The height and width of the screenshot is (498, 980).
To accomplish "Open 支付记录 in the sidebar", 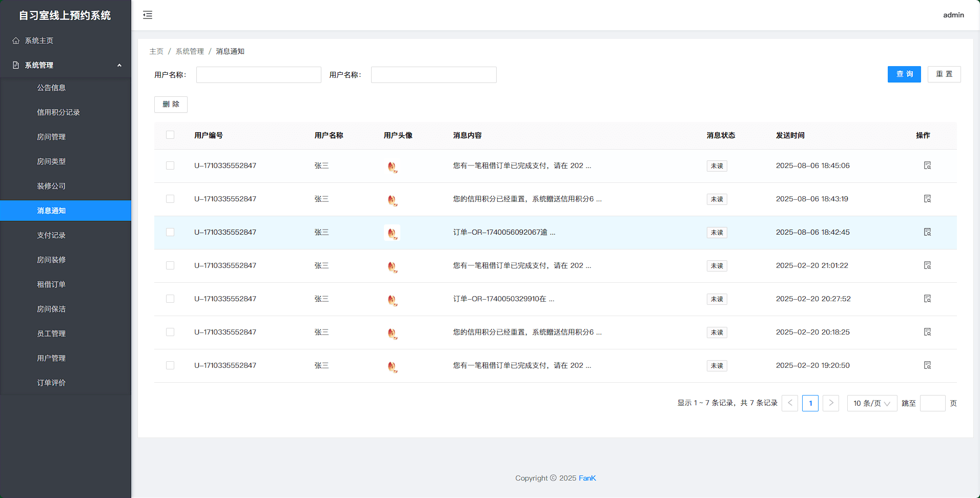I will click(51, 235).
